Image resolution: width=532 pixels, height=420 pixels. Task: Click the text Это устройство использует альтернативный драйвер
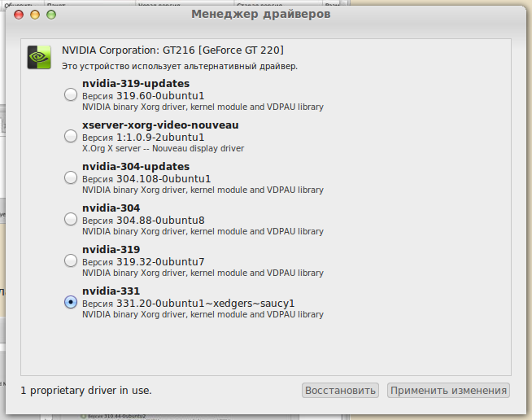(x=180, y=66)
